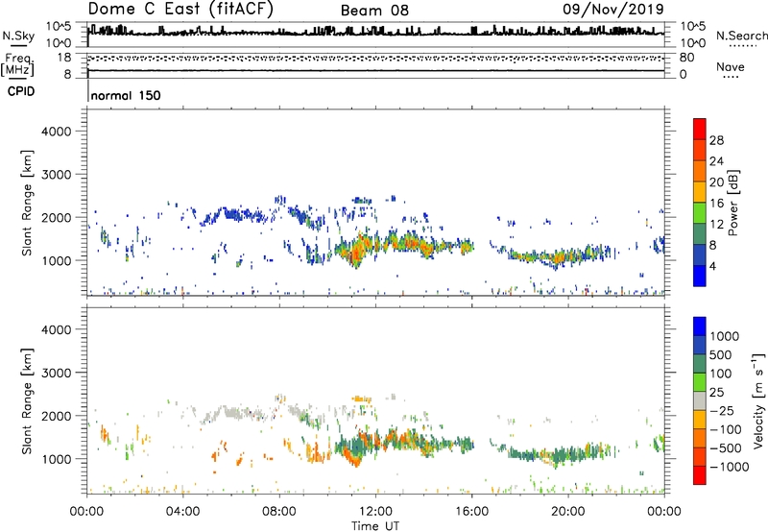Click the "28" value on power color bar
The width and height of the screenshot is (768, 532).
tap(716, 140)
